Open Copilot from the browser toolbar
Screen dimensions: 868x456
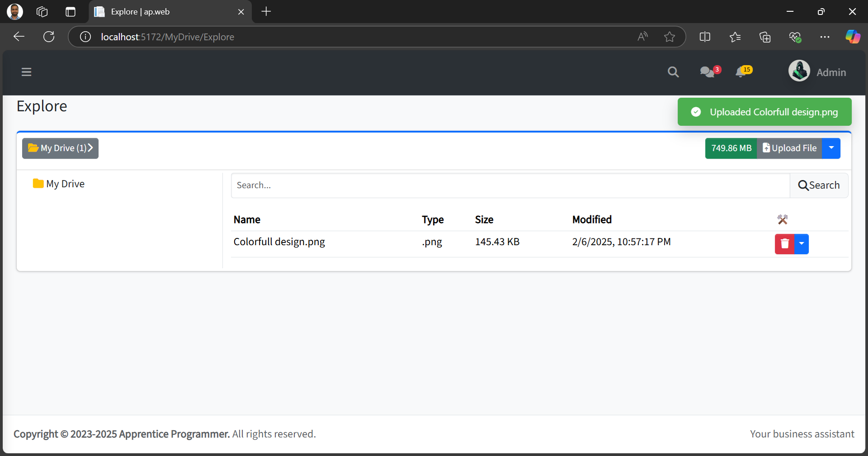click(853, 37)
